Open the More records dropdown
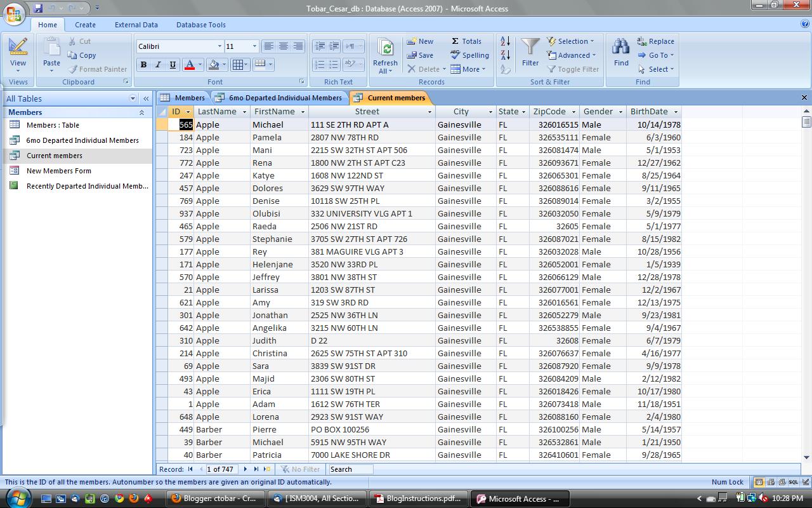 [x=468, y=69]
